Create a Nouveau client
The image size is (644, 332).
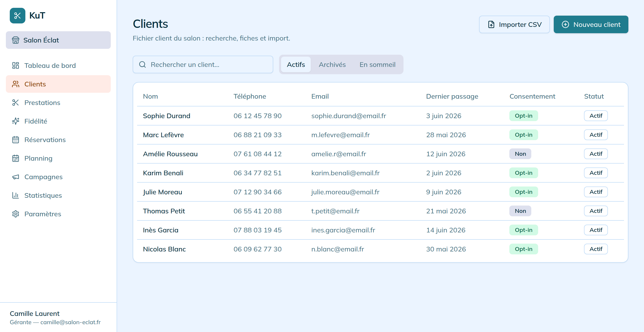click(591, 24)
